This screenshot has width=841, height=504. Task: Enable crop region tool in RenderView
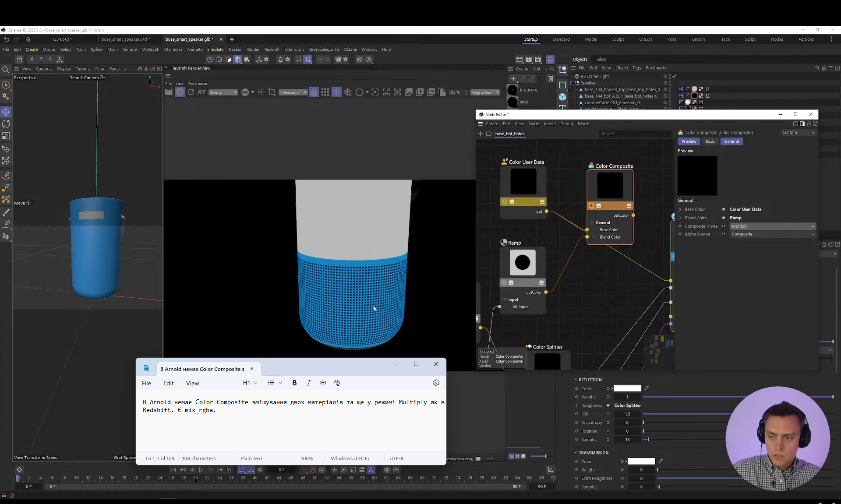tap(272, 92)
